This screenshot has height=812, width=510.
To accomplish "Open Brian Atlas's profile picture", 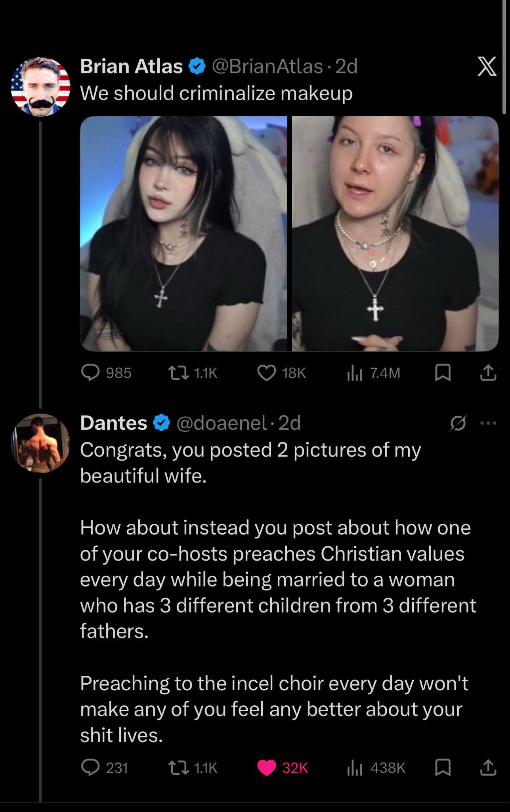I will (40, 87).
